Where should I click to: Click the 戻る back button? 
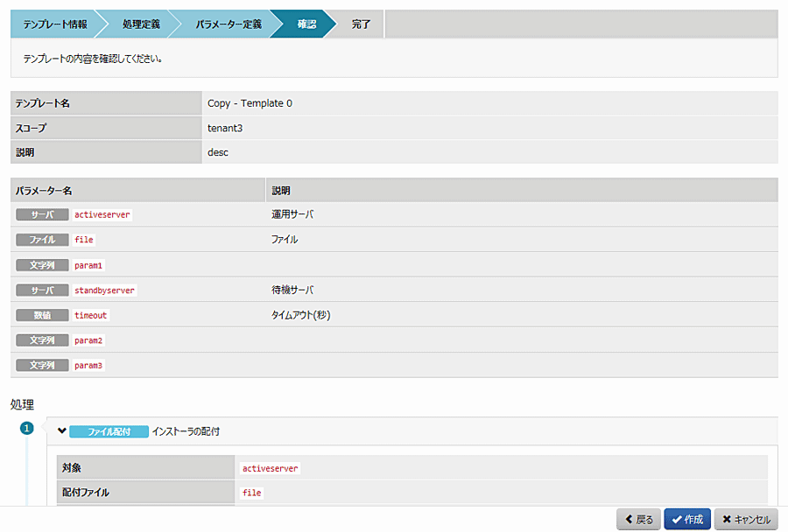tap(638, 519)
